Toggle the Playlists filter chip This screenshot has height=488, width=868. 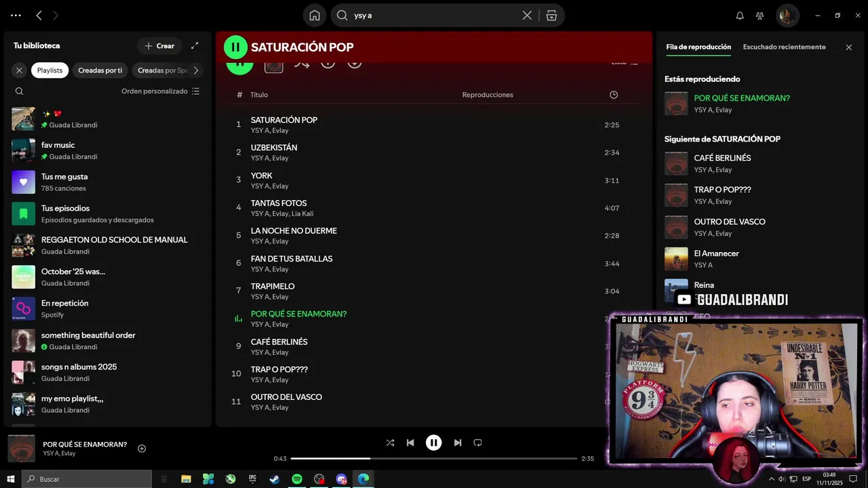point(50,70)
